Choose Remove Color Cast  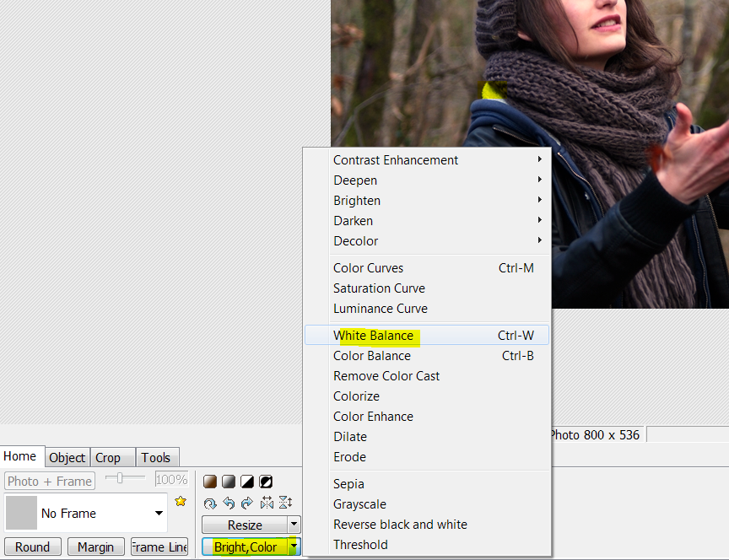coord(427,376)
